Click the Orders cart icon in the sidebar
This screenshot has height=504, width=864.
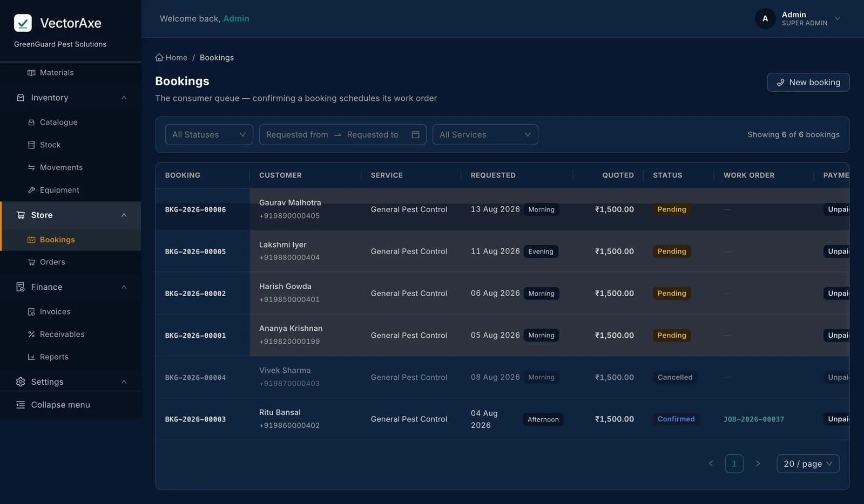click(31, 262)
